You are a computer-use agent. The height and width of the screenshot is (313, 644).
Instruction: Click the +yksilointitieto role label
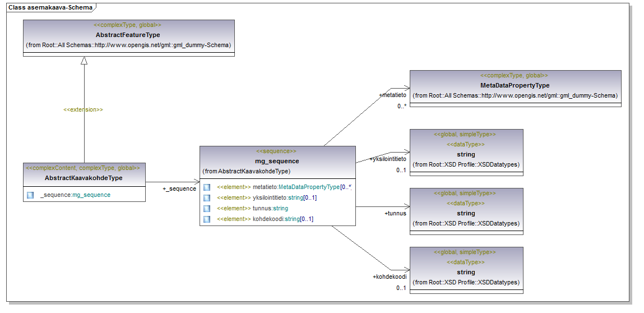tap(388, 159)
